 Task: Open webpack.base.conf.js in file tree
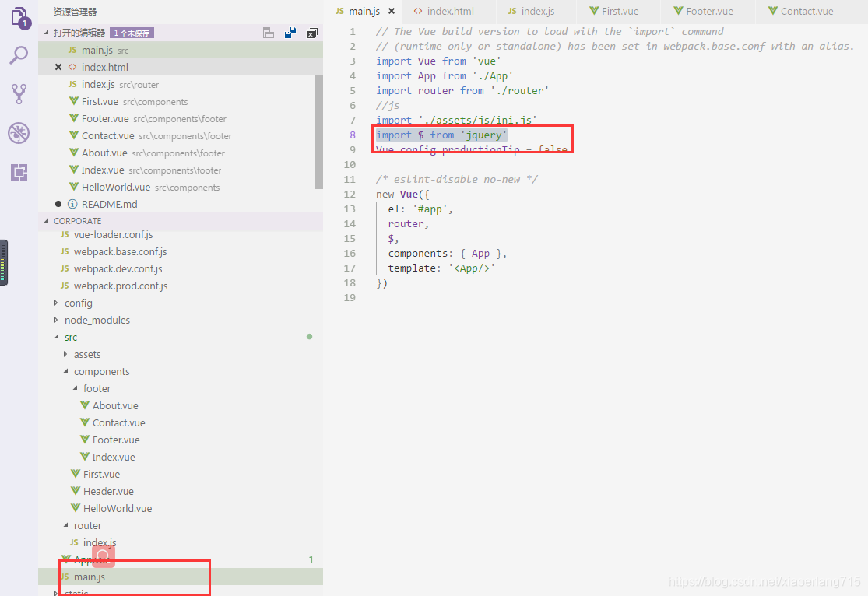click(181, 252)
